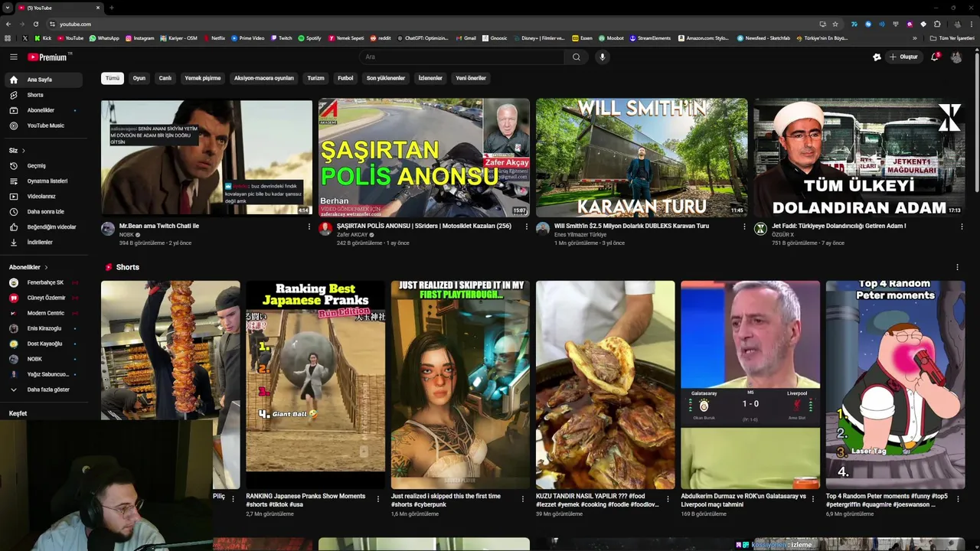Select the "Son yüklenenler" filter chip
The width and height of the screenshot is (980, 551).
[385, 78]
